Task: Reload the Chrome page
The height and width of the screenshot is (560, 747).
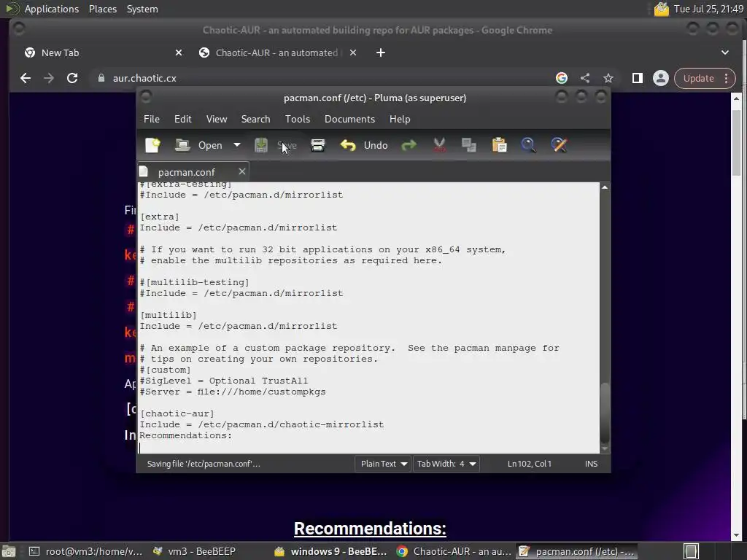Action: tap(72, 78)
